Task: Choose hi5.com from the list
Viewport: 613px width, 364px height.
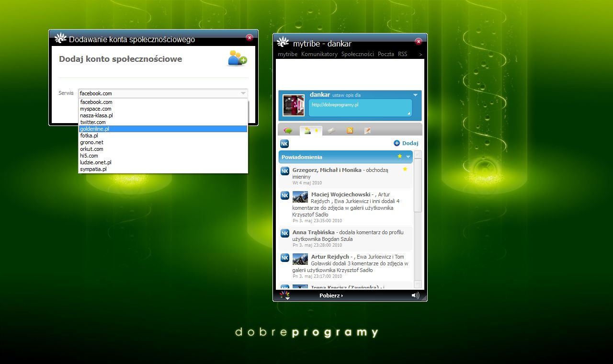Action: tap(163, 156)
